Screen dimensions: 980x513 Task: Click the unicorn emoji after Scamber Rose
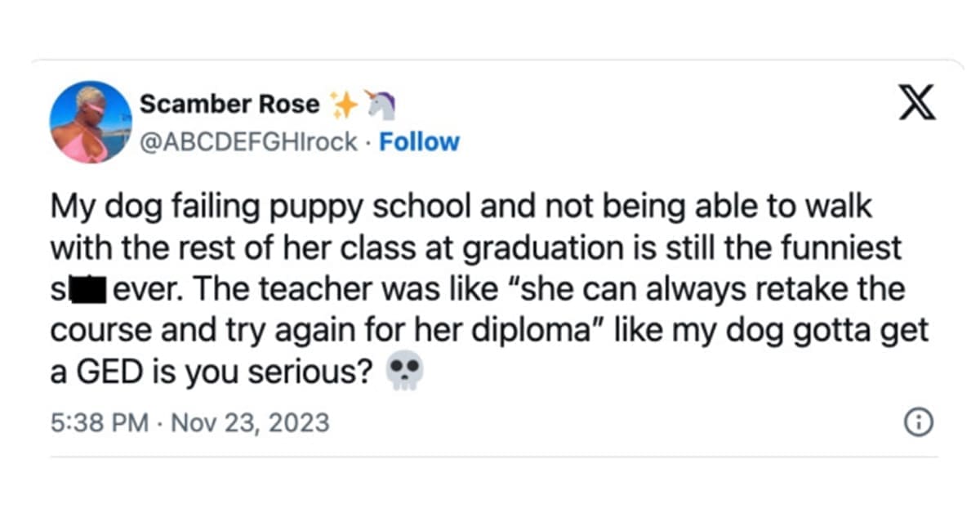[x=380, y=103]
